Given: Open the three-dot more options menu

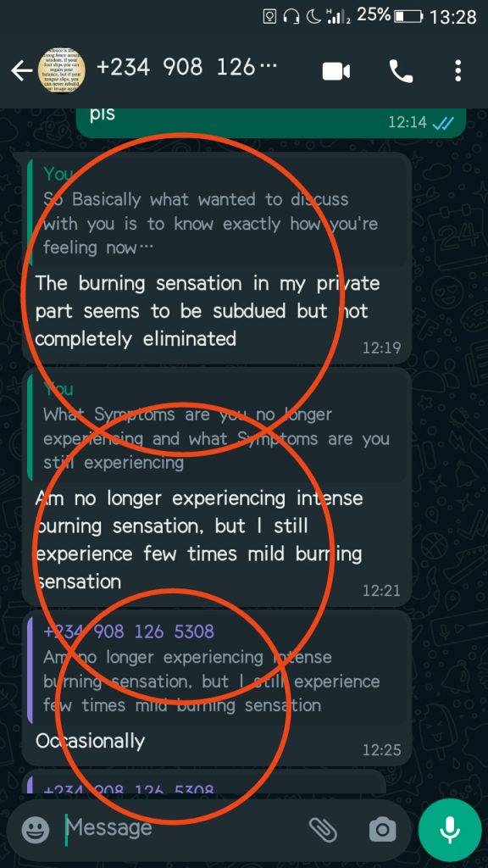Looking at the screenshot, I should [x=457, y=71].
